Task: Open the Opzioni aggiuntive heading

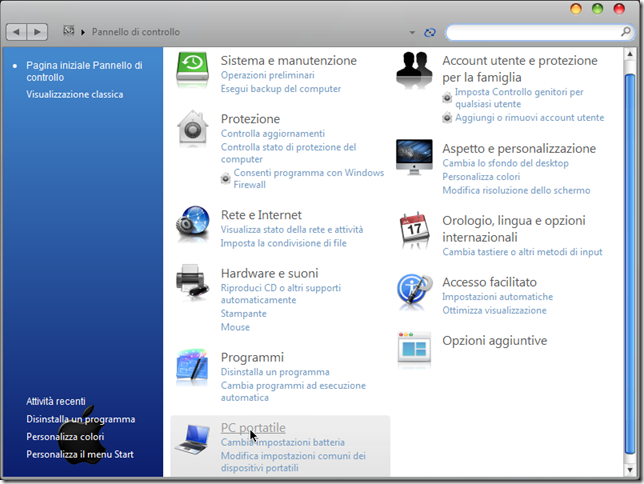Action: pyautogui.click(x=494, y=341)
